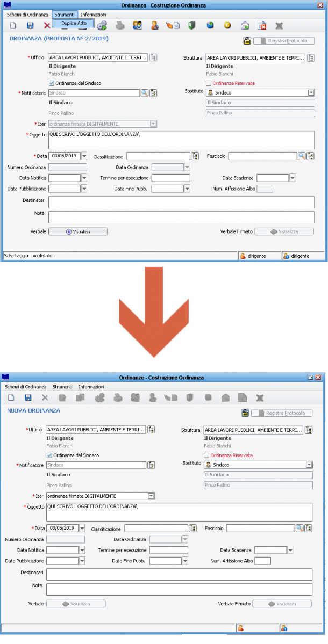Click ACL padlock icon in Nuova Ordinanza window
The width and height of the screenshot is (328, 644).
coord(245,413)
